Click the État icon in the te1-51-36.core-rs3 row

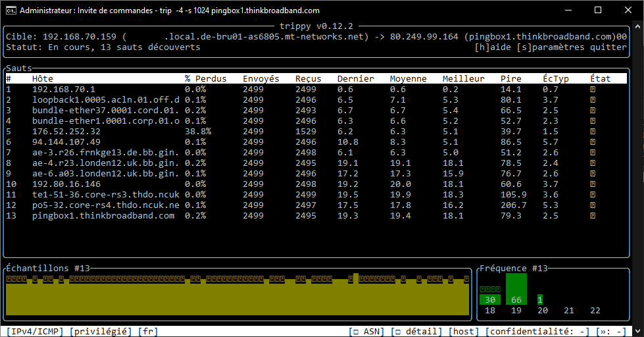point(593,195)
